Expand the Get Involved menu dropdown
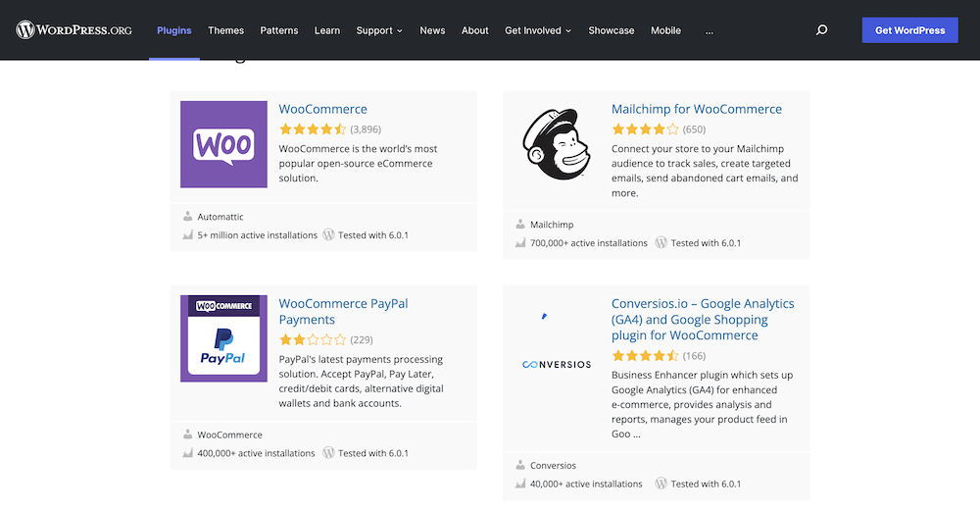Image resolution: width=980 pixels, height=511 pixels. pos(538,30)
